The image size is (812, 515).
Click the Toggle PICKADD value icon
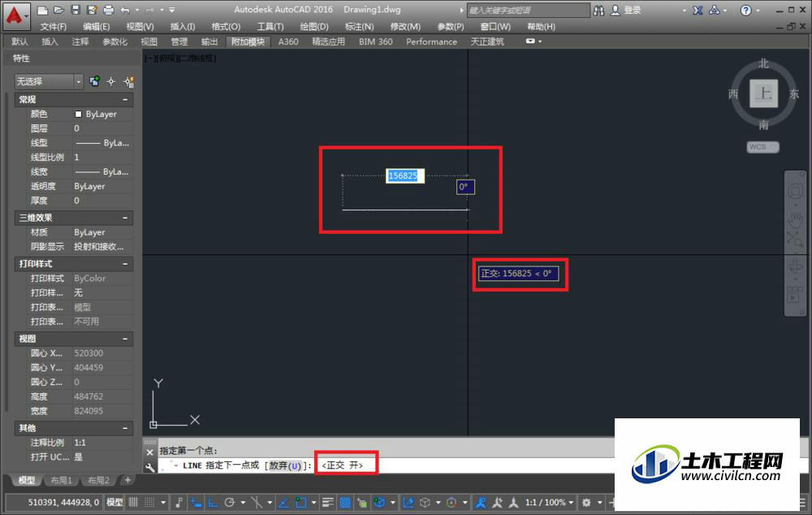[94, 81]
